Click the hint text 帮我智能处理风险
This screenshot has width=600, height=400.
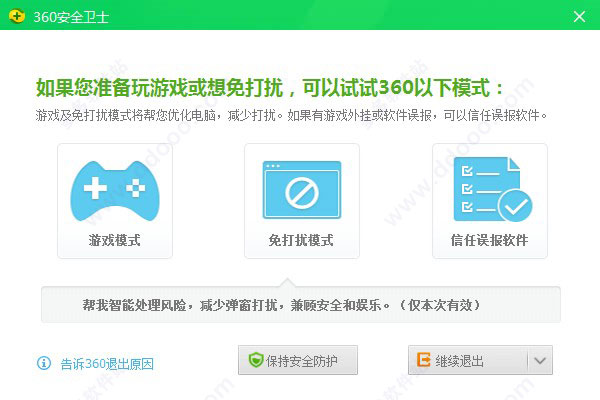(134, 305)
